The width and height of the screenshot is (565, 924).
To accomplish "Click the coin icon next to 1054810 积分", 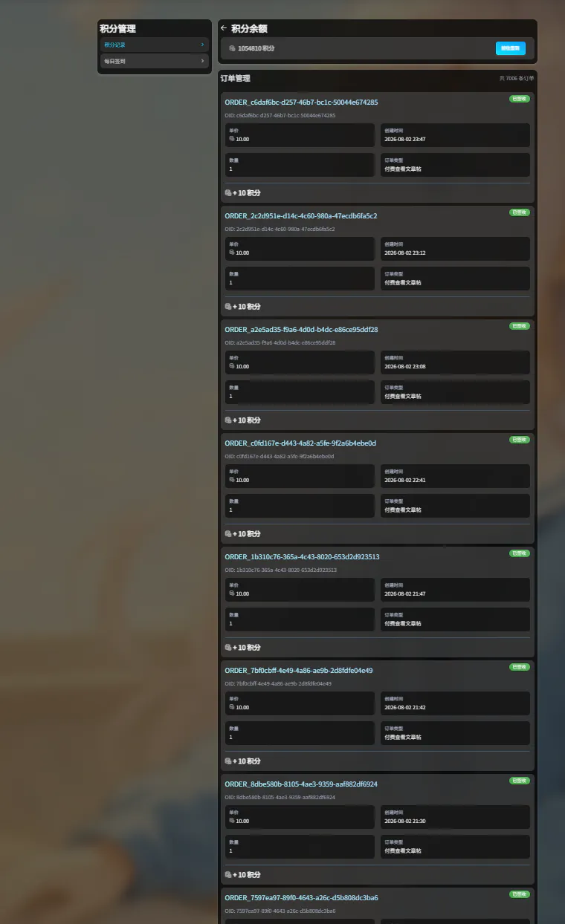I will tap(233, 48).
